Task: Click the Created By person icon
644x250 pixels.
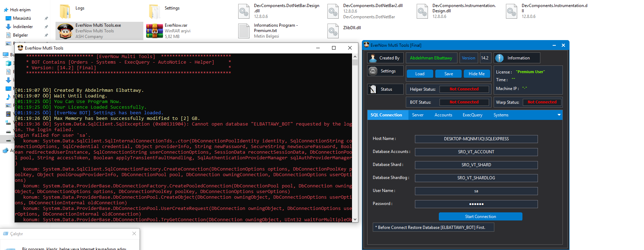Action: 373,58
